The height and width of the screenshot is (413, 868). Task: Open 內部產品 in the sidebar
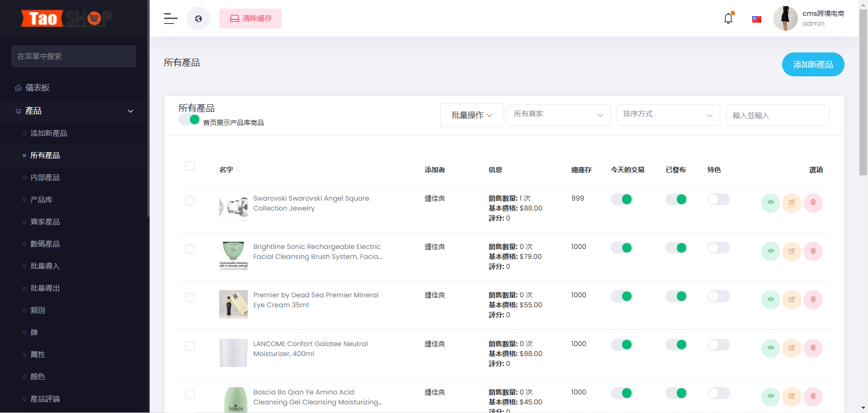45,178
